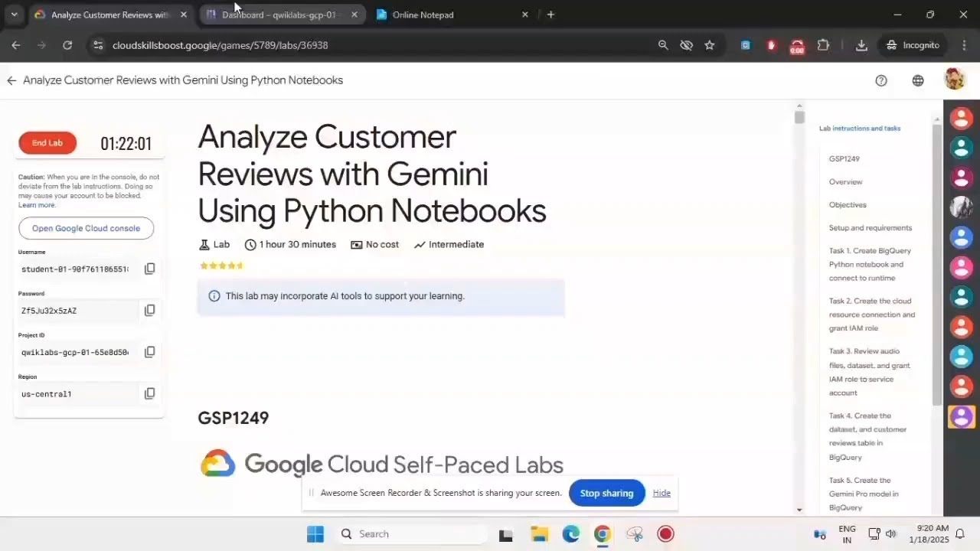Open Task 4 in the lab outline
980x551 pixels.
click(867, 436)
